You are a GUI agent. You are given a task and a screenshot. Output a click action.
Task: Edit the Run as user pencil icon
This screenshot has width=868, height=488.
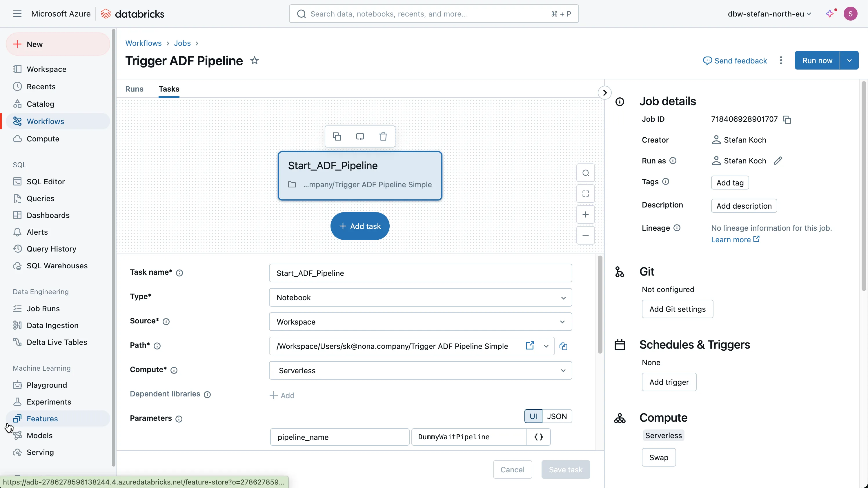coord(778,161)
